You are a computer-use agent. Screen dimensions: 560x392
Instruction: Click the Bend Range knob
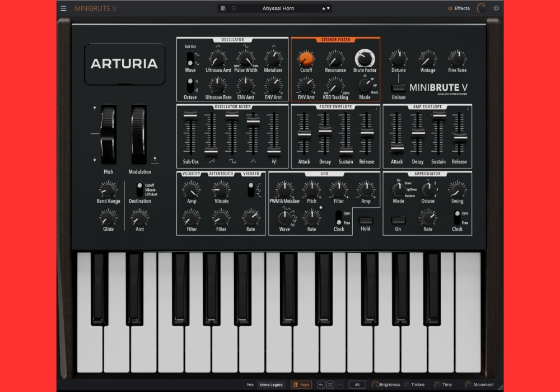108,189
